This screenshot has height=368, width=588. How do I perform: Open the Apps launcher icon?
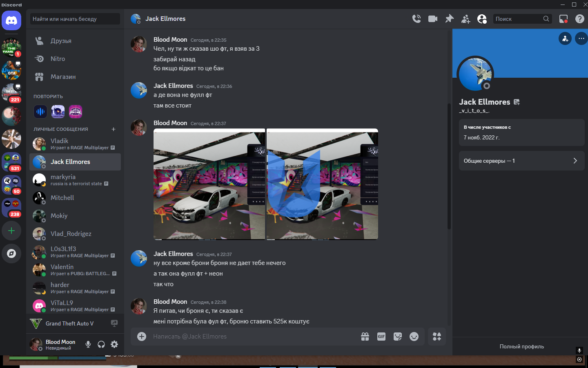(x=437, y=337)
